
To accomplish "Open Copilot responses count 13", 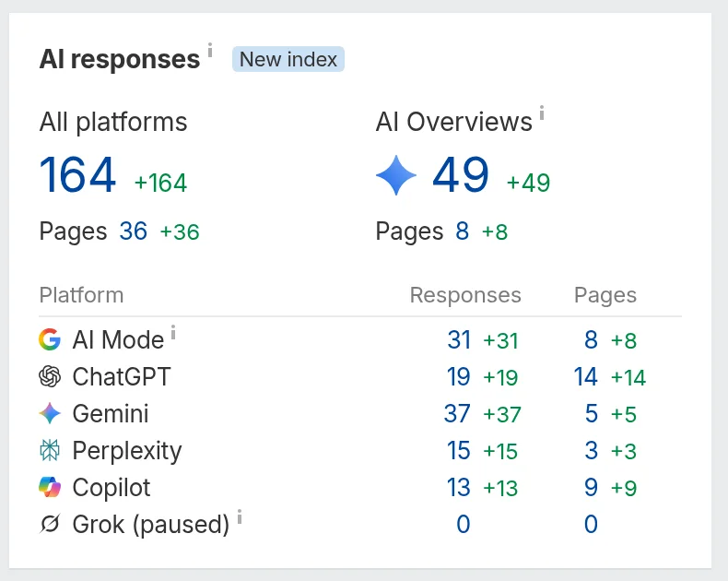I will 459,487.
